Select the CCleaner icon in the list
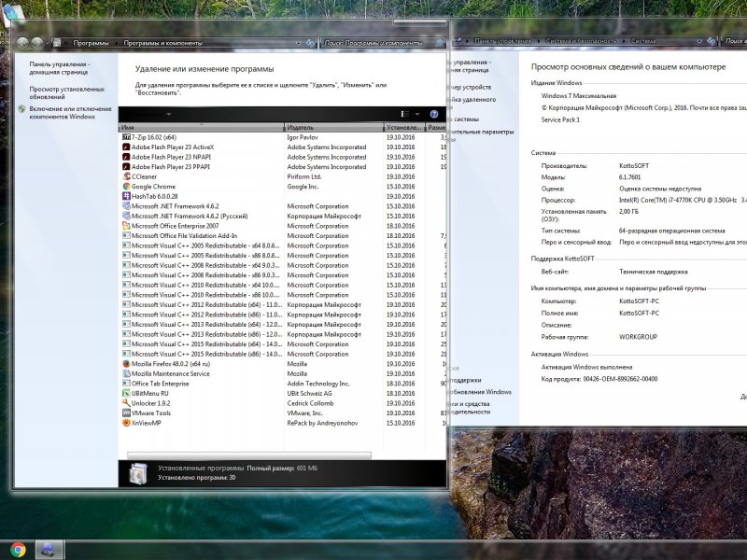The image size is (747, 560). tap(126, 176)
